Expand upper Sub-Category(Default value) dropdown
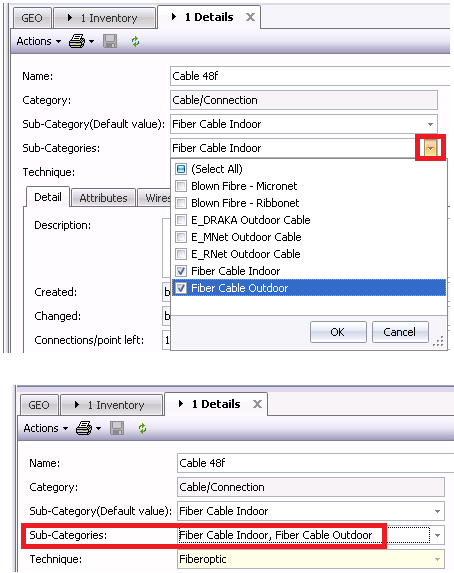Viewport: 454px width, 573px height. click(x=431, y=124)
